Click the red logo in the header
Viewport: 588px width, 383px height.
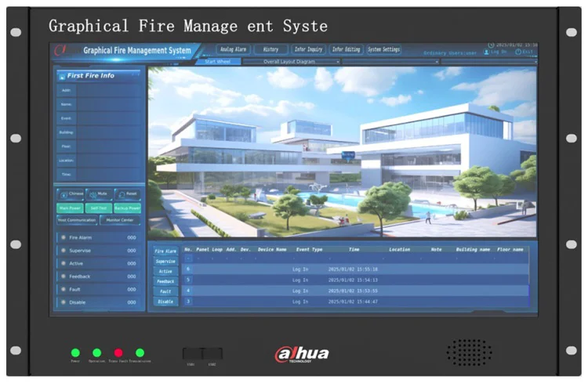60,50
